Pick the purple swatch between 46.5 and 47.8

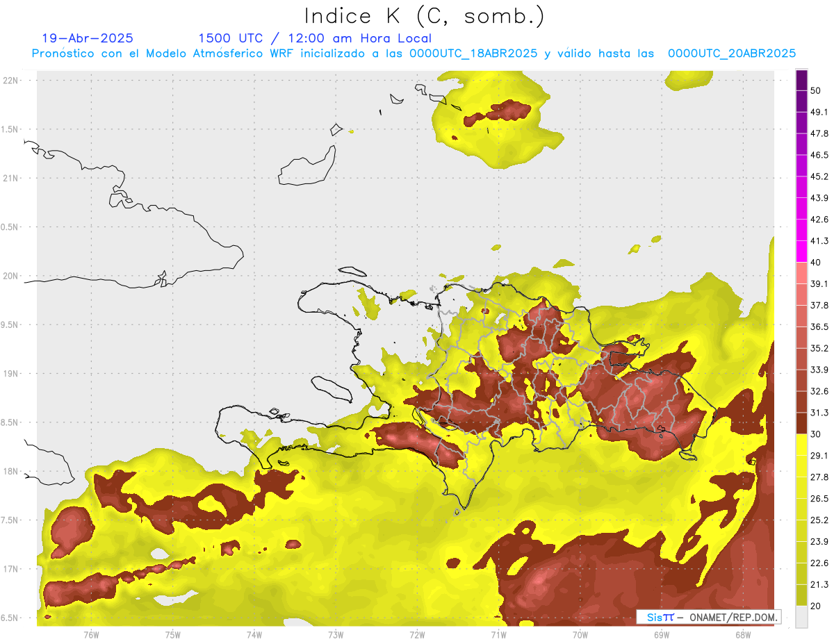801,145
